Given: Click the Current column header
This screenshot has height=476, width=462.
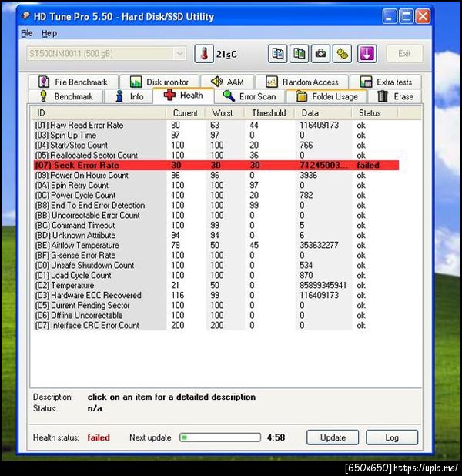Looking at the screenshot, I should (186, 113).
